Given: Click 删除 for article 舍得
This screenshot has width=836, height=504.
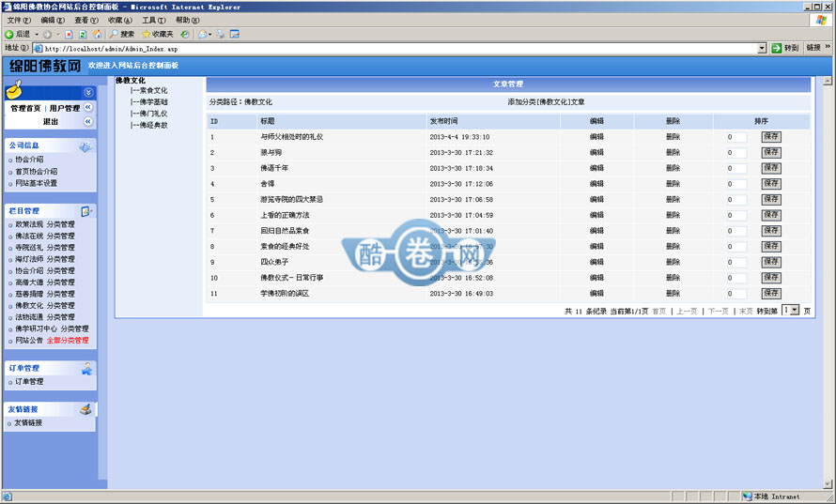Looking at the screenshot, I should 673,184.
